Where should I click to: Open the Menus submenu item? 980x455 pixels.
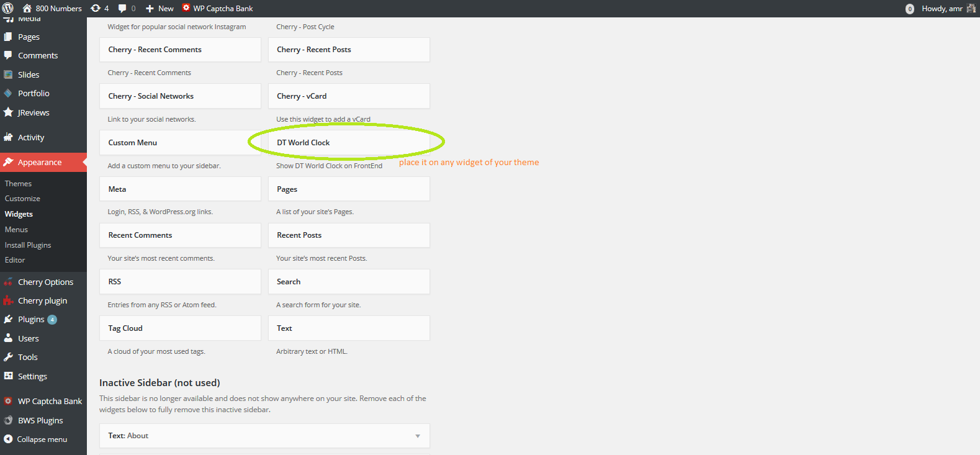(16, 230)
